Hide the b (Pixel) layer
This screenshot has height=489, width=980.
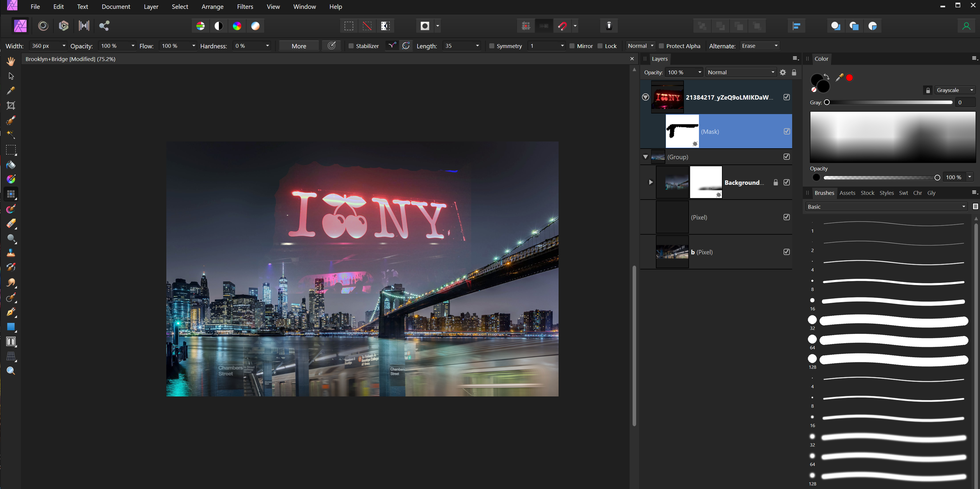click(x=787, y=252)
